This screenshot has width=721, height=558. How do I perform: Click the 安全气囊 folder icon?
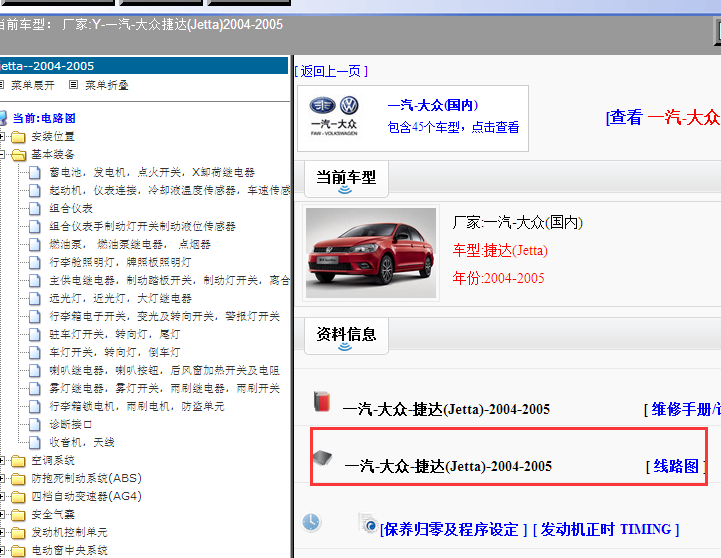[18, 515]
